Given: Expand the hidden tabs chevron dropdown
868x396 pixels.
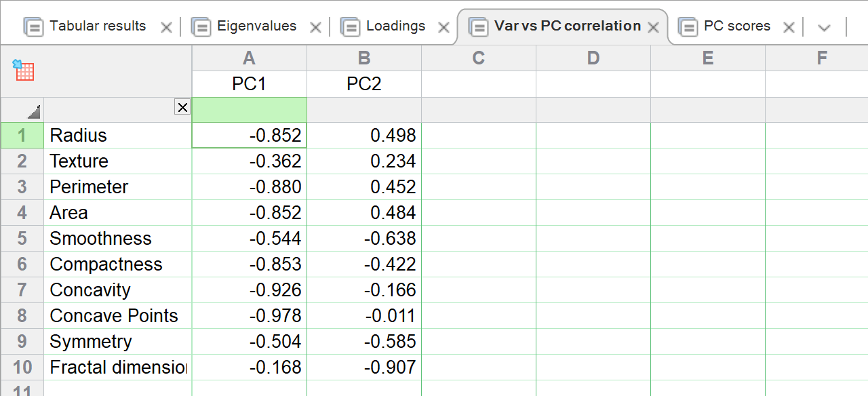Looking at the screenshot, I should (824, 27).
